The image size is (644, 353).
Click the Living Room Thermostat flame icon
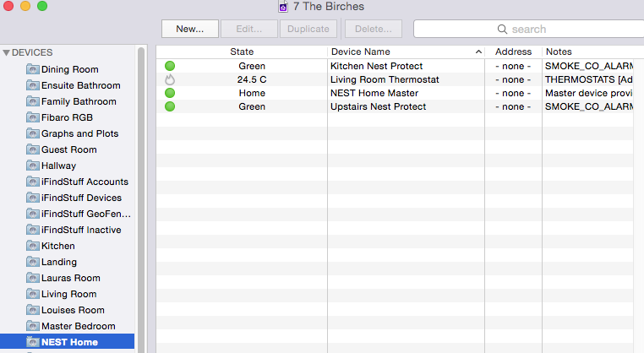(x=170, y=79)
